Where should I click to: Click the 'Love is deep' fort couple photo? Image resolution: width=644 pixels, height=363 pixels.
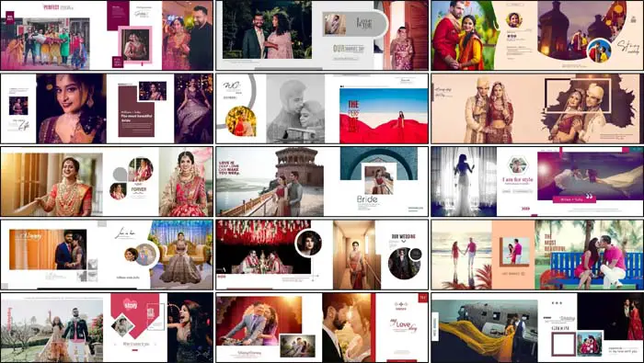coord(270,182)
